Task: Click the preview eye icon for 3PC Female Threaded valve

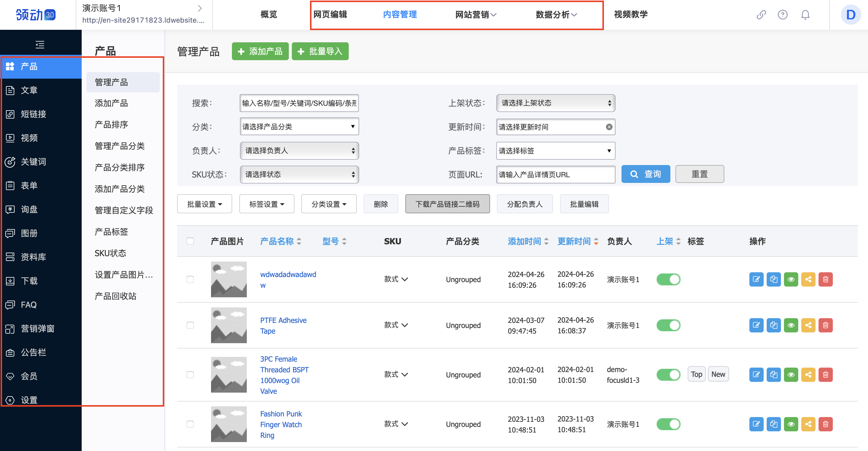Action: (791, 374)
